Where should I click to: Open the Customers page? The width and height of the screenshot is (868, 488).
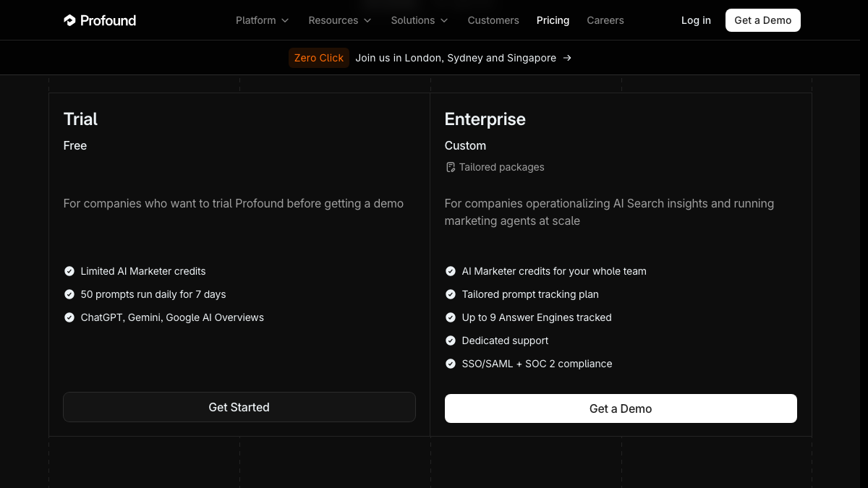(493, 20)
